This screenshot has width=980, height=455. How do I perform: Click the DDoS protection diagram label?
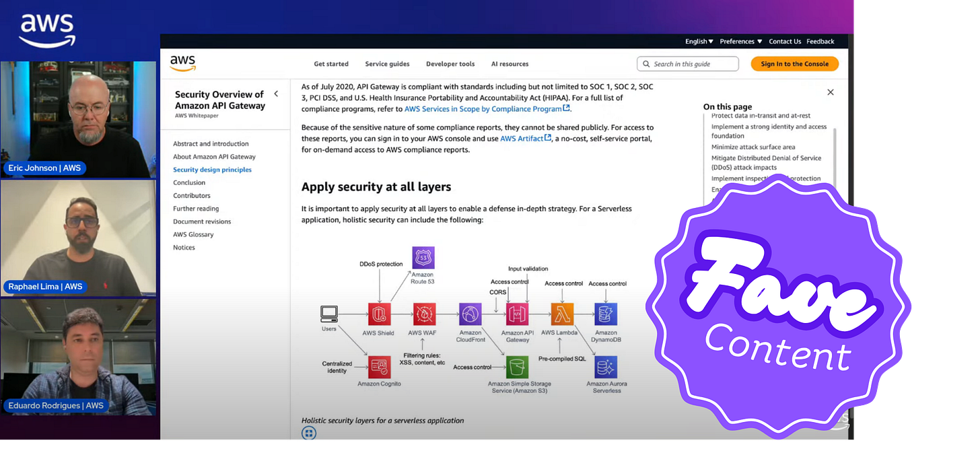click(381, 264)
